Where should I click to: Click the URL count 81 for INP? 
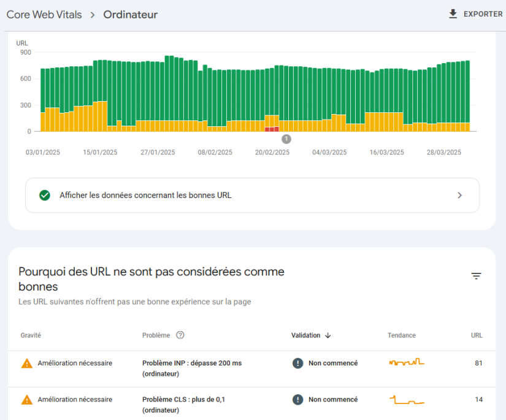click(477, 363)
